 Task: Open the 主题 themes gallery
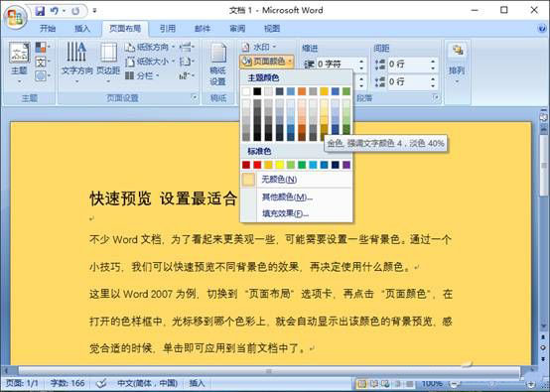point(19,64)
